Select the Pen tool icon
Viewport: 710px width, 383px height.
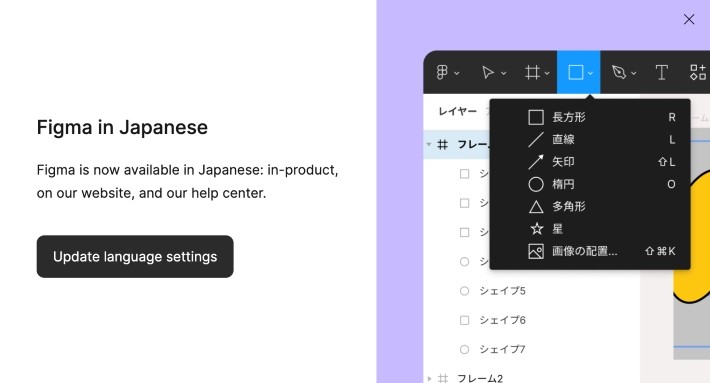pyautogui.click(x=619, y=72)
